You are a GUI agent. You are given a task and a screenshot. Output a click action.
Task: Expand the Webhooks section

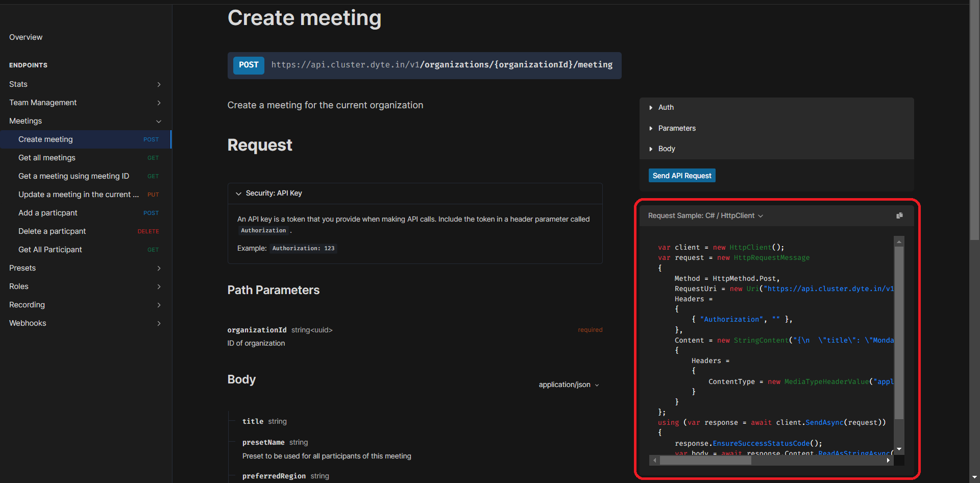pos(85,323)
